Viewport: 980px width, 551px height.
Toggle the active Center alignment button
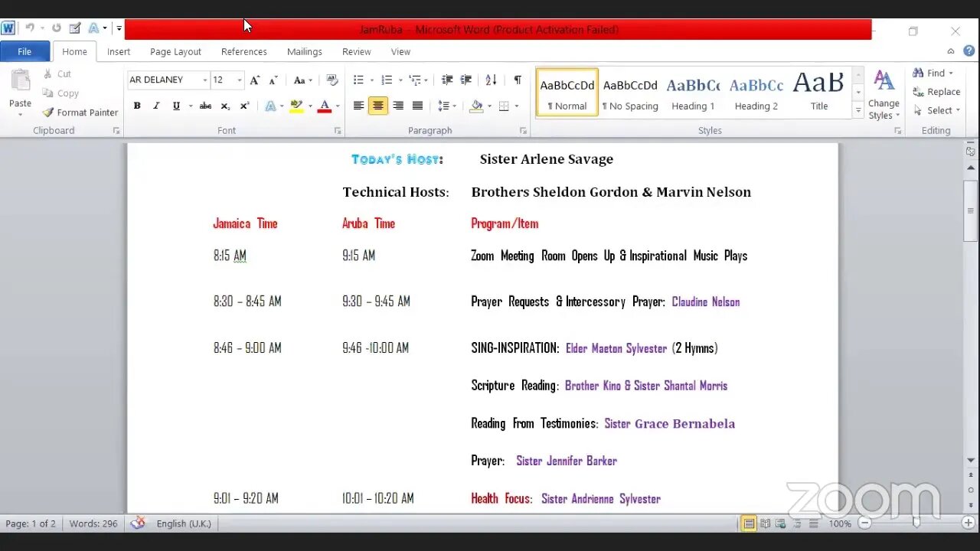(378, 106)
